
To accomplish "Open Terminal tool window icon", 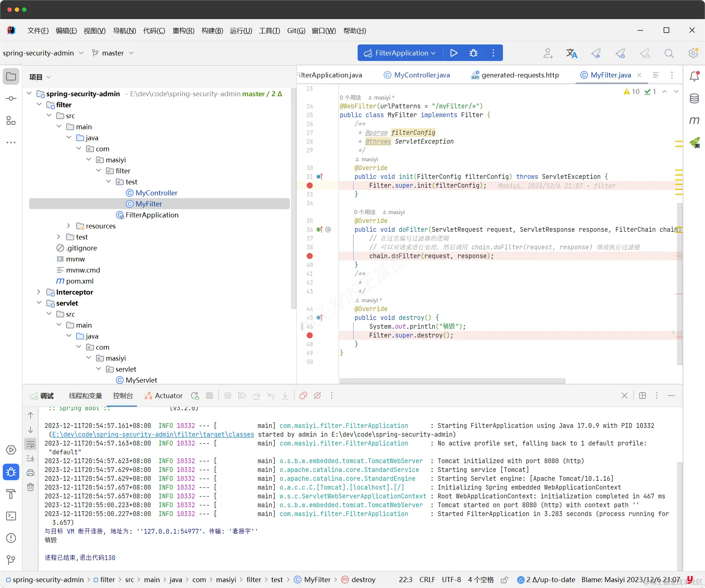I will coord(11,516).
